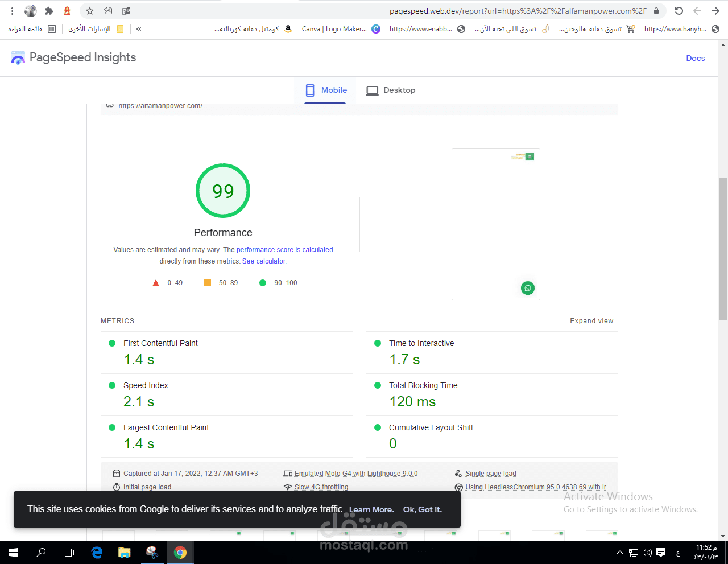Click the Time to Interactive metric label
The width and height of the screenshot is (728, 564).
click(x=421, y=343)
